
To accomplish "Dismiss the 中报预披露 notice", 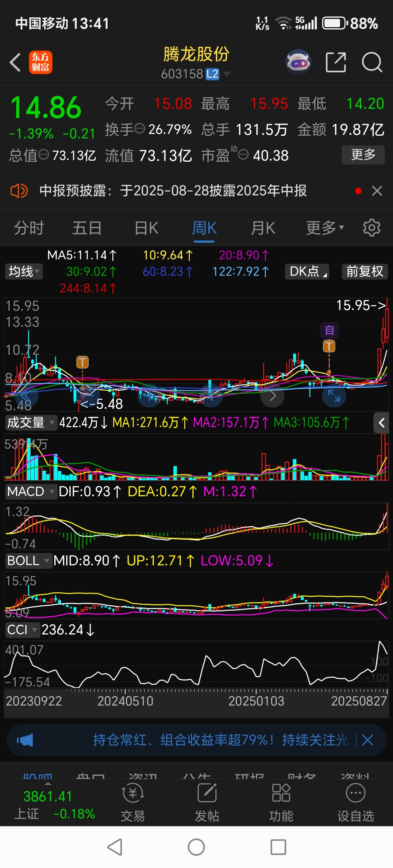I will point(377,191).
